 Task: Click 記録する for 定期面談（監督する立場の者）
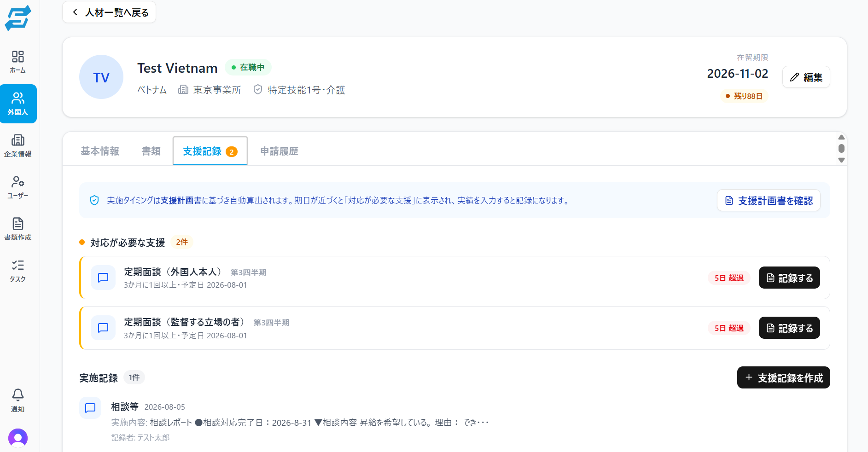pos(789,328)
